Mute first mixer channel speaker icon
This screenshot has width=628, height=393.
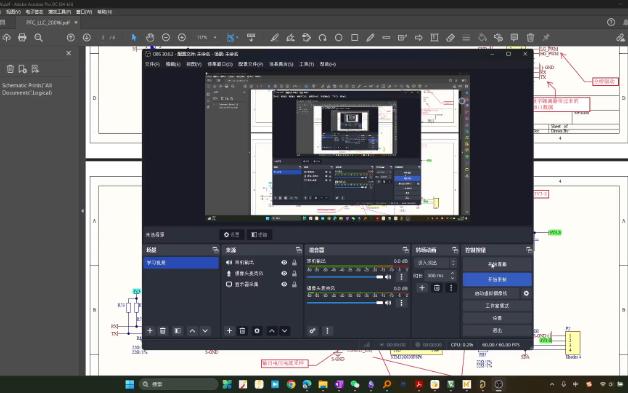(x=388, y=277)
